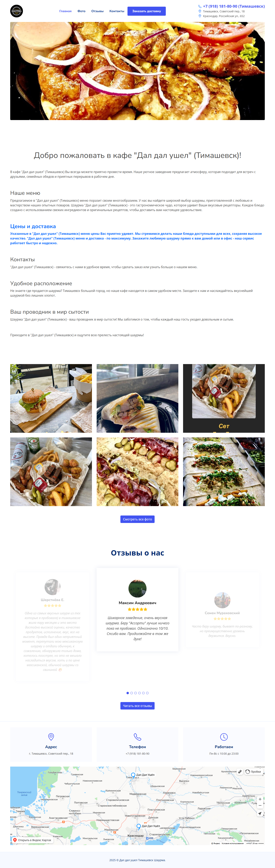
Task: Click the map geolocation arrow icon
Action: pyautogui.click(x=260, y=813)
